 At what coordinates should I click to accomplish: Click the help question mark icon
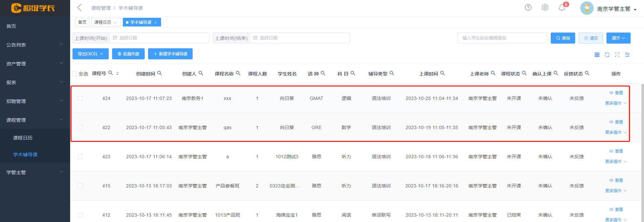click(x=528, y=7)
